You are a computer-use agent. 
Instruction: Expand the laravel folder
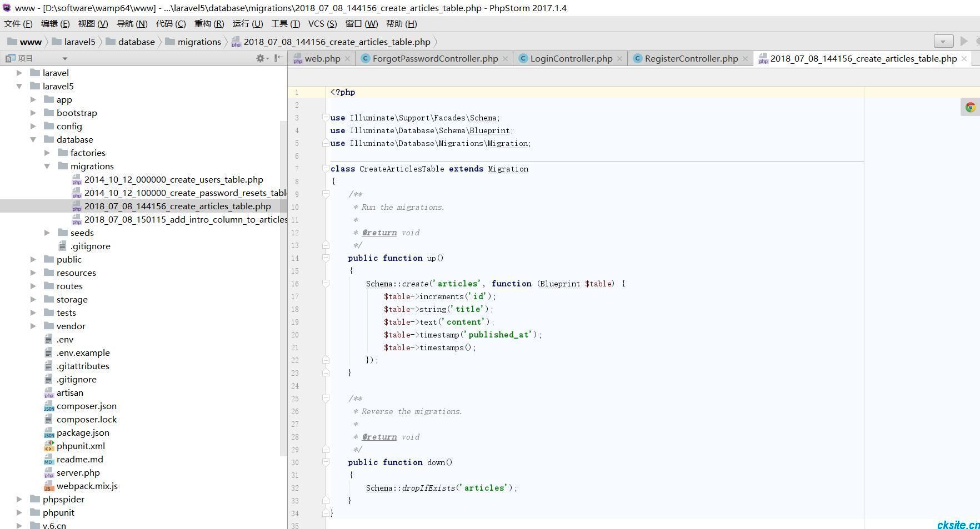(x=19, y=73)
